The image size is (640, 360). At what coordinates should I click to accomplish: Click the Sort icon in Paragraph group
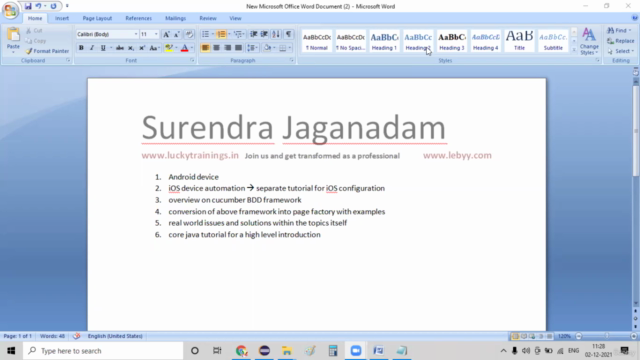pos(276,34)
